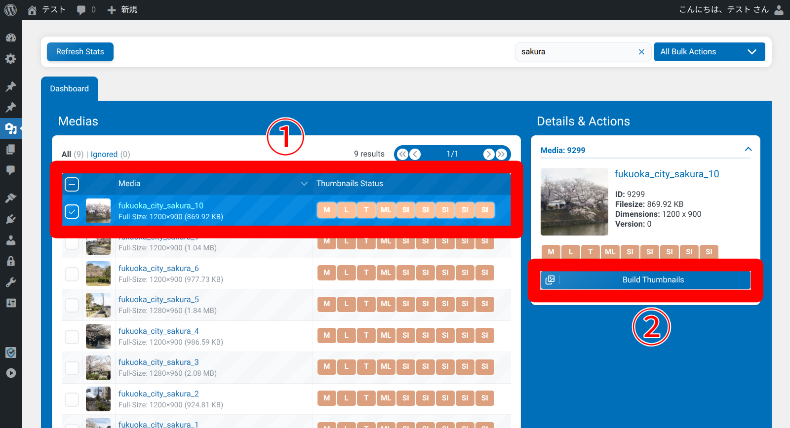Collapse the Media: 9299 details panel
The height and width of the screenshot is (428, 790).
(x=748, y=149)
